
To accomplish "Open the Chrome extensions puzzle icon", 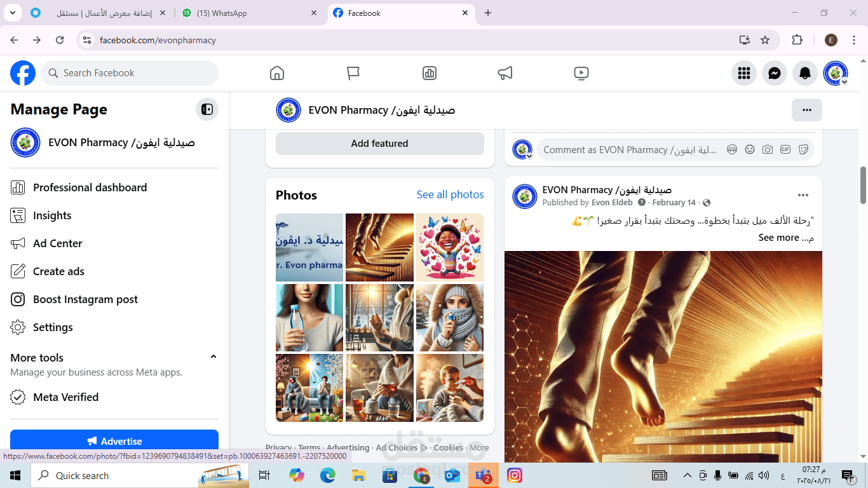I will (797, 40).
